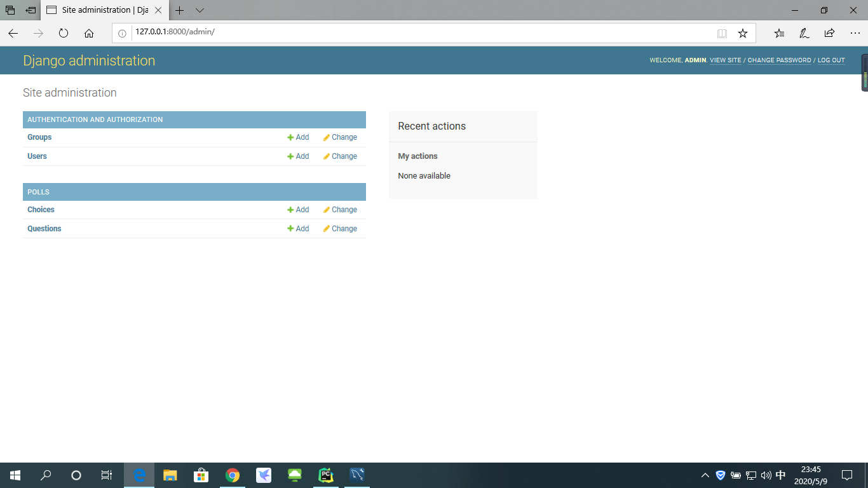Click the View Site link
The image size is (868, 488).
point(726,60)
